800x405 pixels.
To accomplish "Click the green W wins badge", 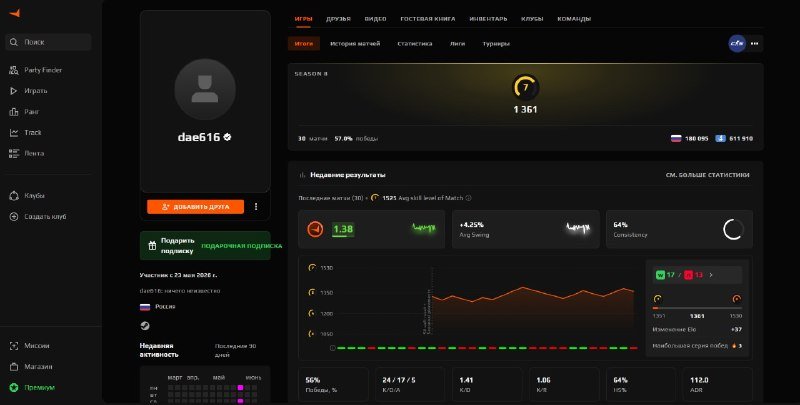I will 660,275.
